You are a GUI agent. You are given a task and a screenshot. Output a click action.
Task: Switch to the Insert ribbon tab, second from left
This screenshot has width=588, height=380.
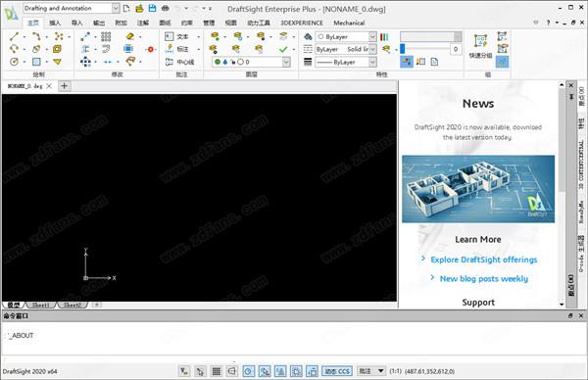pyautogui.click(x=55, y=23)
